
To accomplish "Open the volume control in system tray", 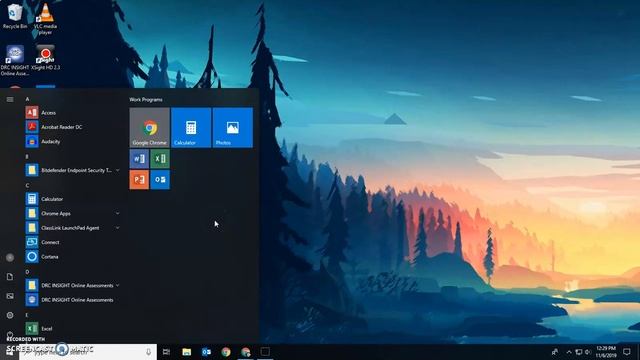I will (588, 352).
